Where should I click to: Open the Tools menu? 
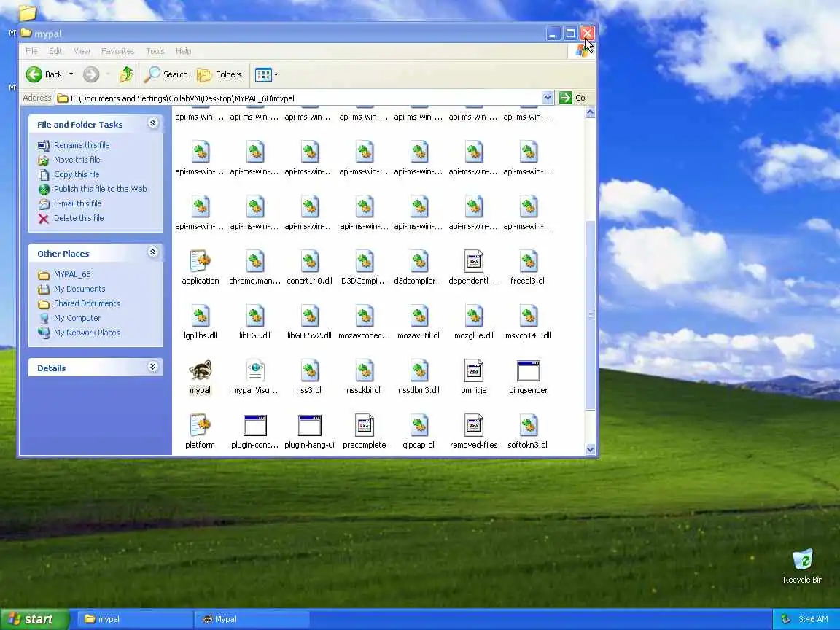point(155,51)
